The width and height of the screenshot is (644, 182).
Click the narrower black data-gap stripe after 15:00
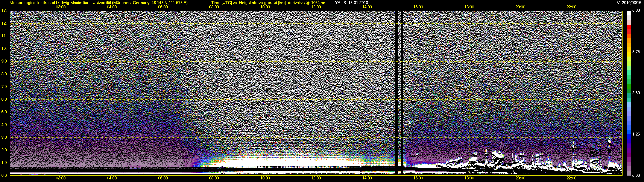coord(402,92)
